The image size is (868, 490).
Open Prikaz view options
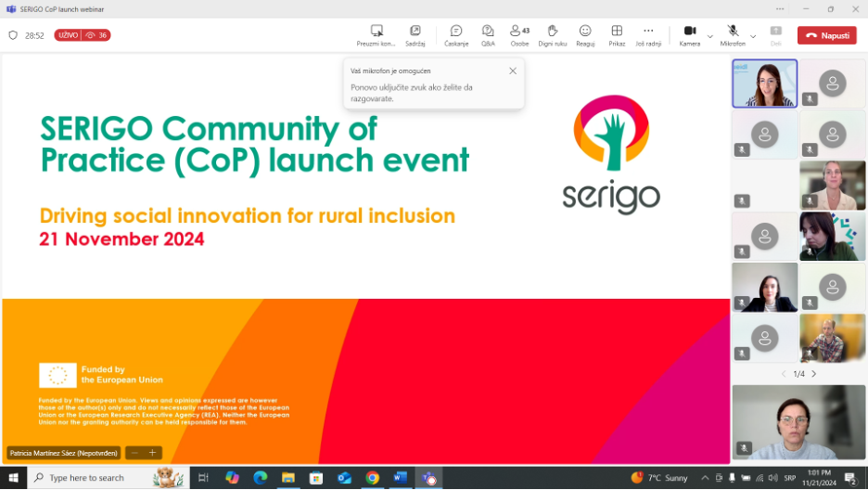617,35
